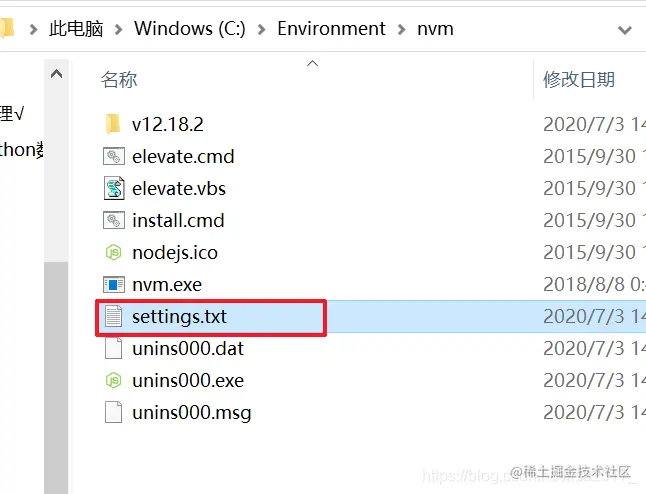Click the elevate.vbs script icon

click(x=113, y=188)
